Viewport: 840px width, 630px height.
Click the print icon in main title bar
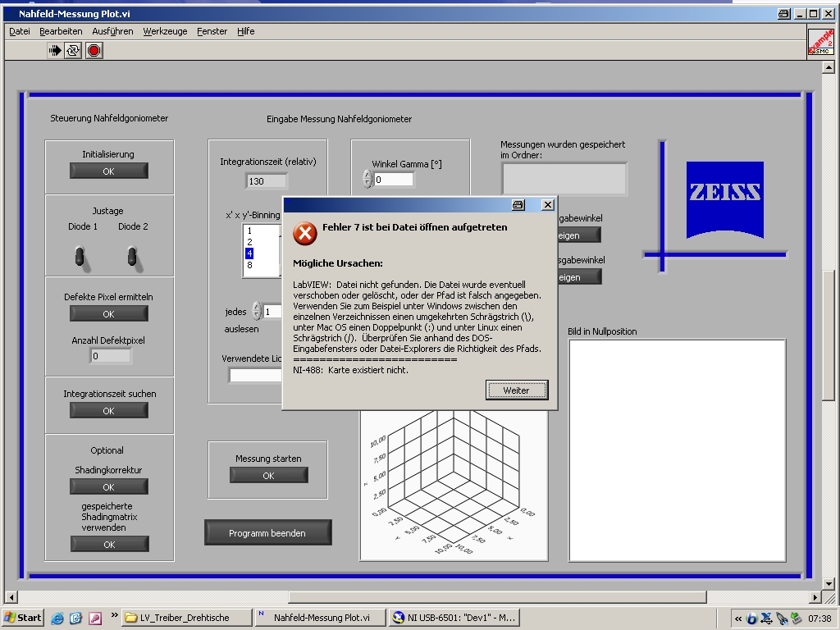point(783,14)
